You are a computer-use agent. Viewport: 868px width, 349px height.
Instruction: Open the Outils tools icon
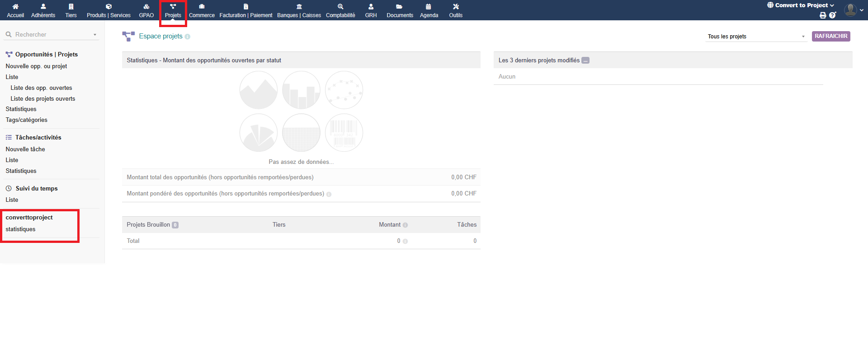point(456,7)
